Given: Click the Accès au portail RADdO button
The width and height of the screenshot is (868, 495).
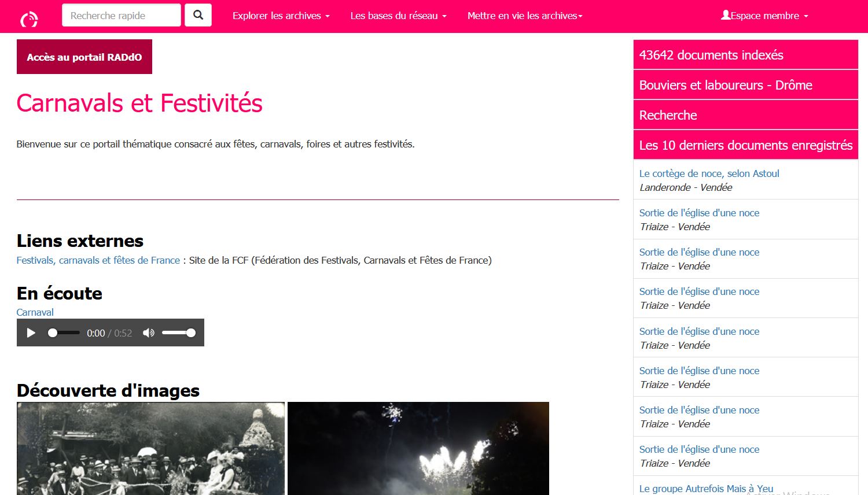Looking at the screenshot, I should coord(84,57).
